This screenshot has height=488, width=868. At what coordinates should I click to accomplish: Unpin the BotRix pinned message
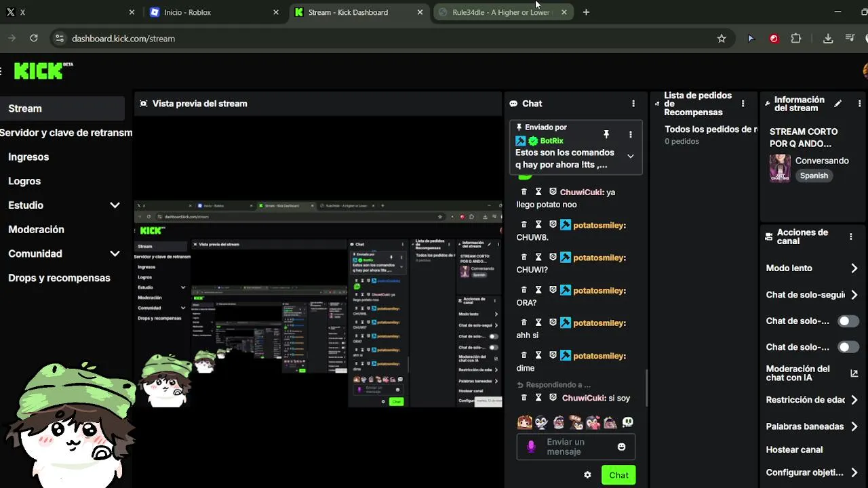[x=606, y=134]
